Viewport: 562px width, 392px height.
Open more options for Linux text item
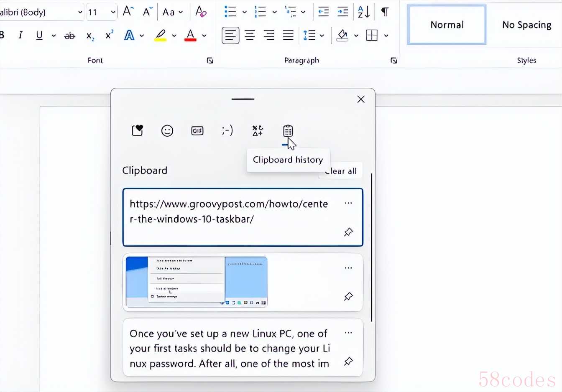click(x=348, y=333)
